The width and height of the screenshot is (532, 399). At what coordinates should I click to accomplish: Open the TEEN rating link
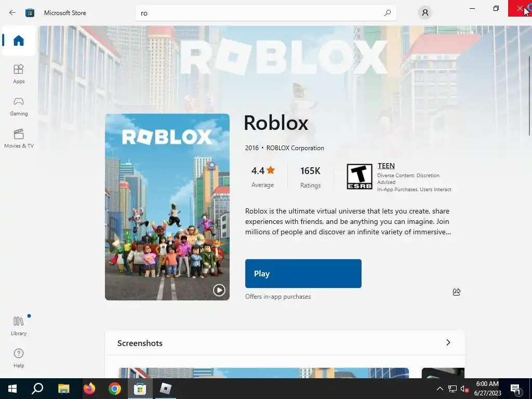point(386,166)
